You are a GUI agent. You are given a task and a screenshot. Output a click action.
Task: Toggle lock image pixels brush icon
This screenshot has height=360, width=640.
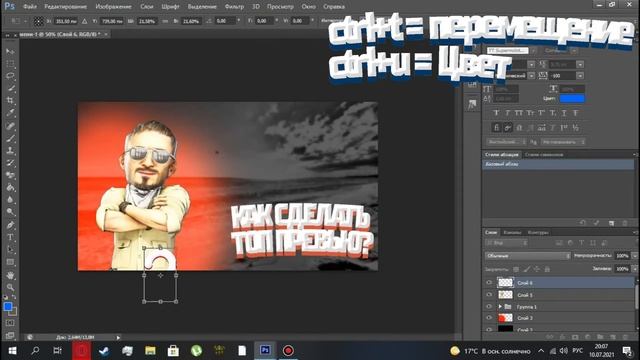tap(527, 269)
